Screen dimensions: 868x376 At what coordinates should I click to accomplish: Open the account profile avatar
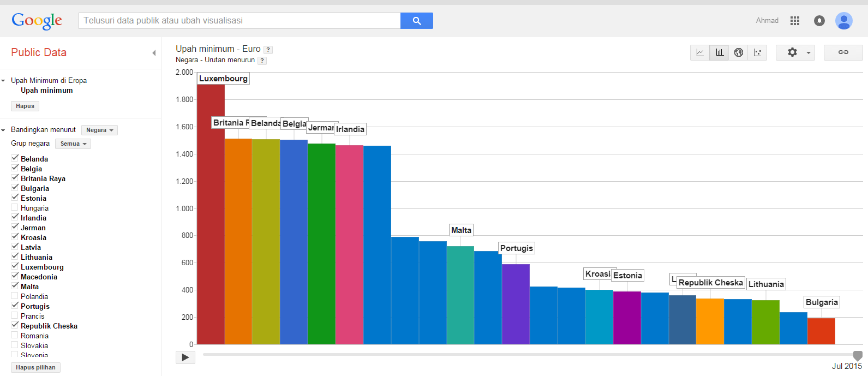pyautogui.click(x=844, y=21)
